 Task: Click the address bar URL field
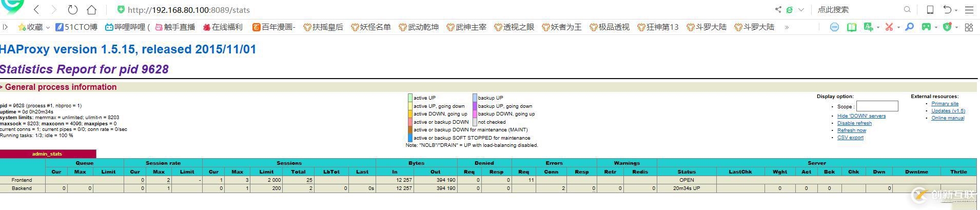tap(441, 9)
